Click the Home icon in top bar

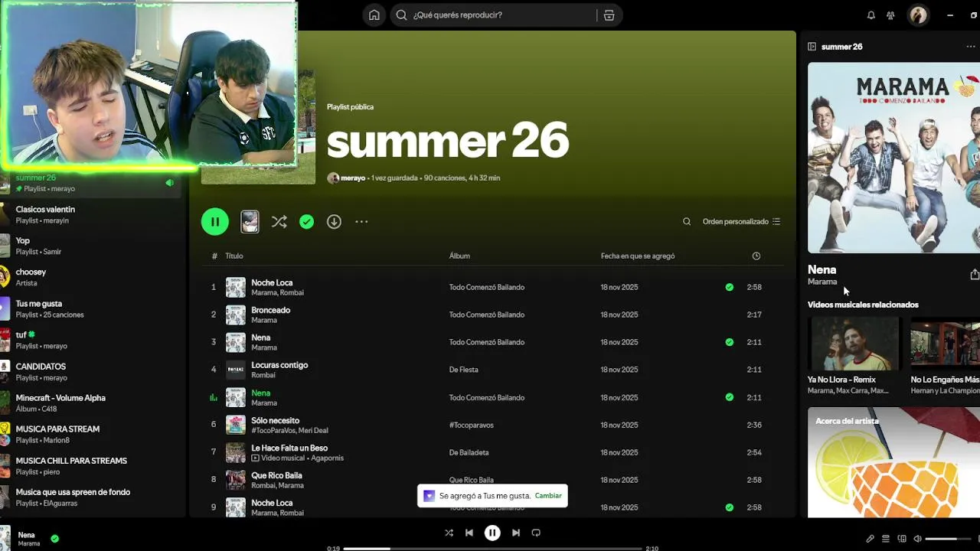tap(374, 15)
